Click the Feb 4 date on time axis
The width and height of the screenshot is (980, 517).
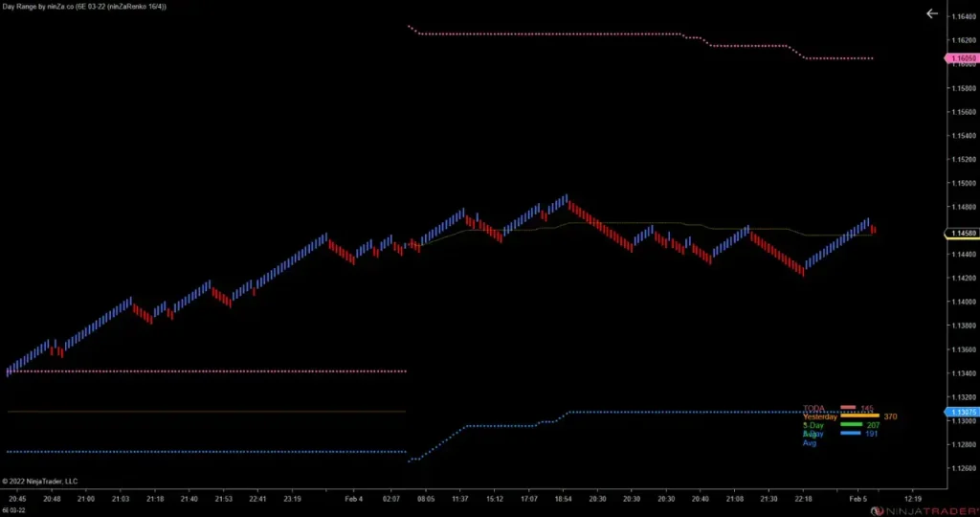354,499
